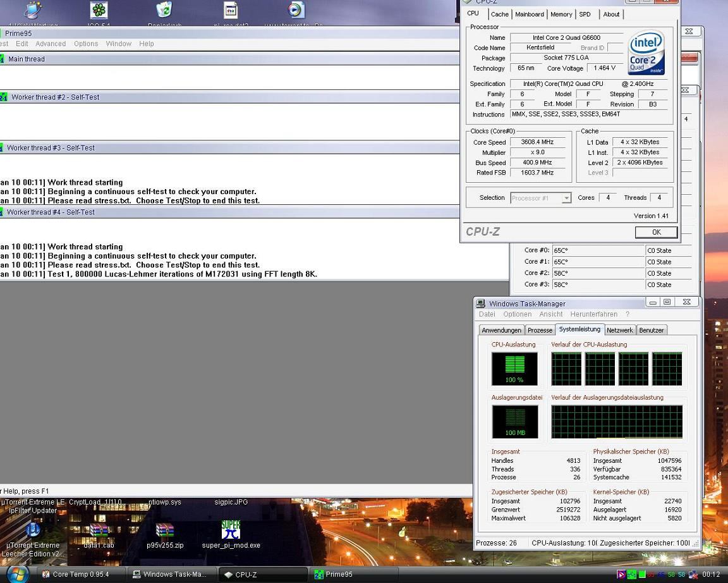Click the Intel Core 2 Quad logo in CPU-Z
Image resolution: width=728 pixels, height=583 pixels.
[x=646, y=52]
